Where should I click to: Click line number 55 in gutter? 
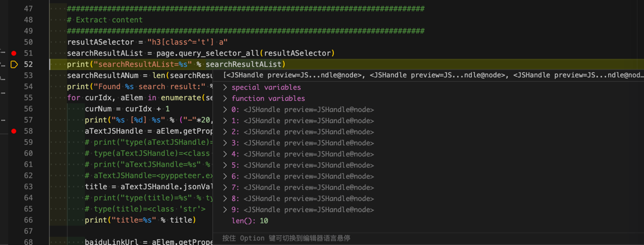coord(28,98)
